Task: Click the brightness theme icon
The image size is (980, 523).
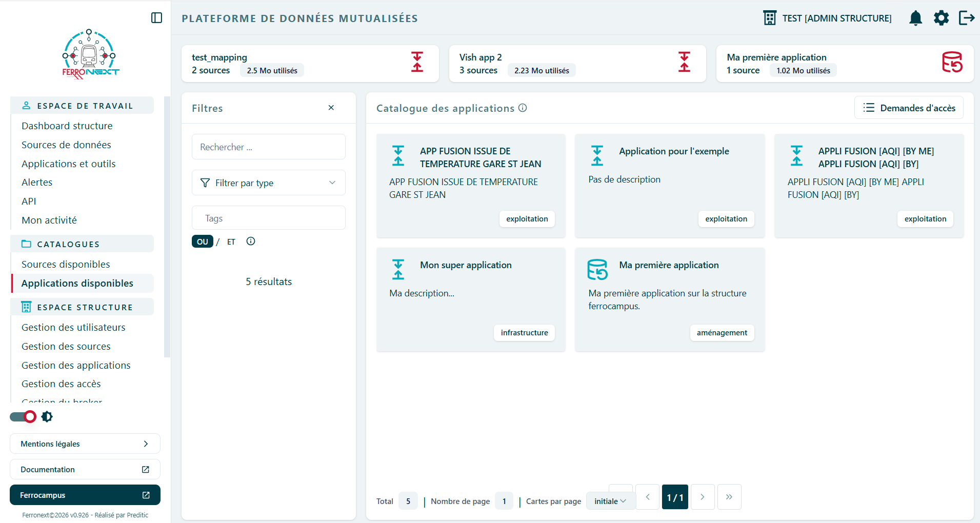Action: 47,416
